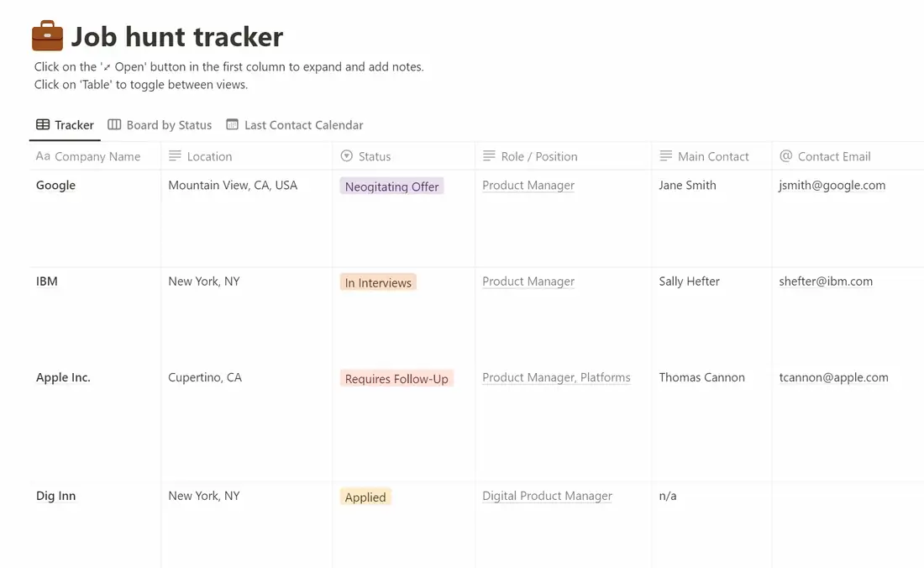This screenshot has height=568, width=924.
Task: Click the text icon in Location header
Action: click(x=175, y=156)
